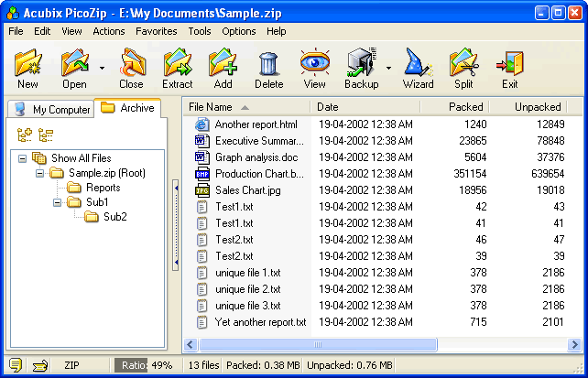Open the Actions menu
Viewport: 588px width, 378px height.
pos(109,31)
